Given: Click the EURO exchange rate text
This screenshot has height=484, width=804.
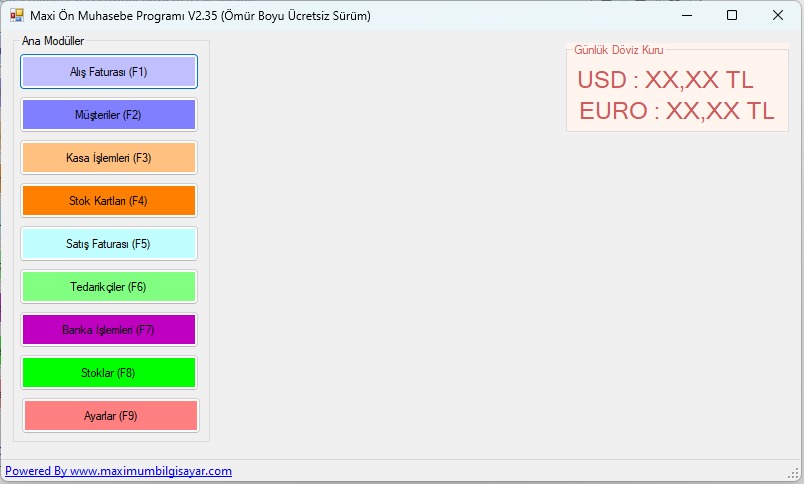Looking at the screenshot, I should (676, 111).
